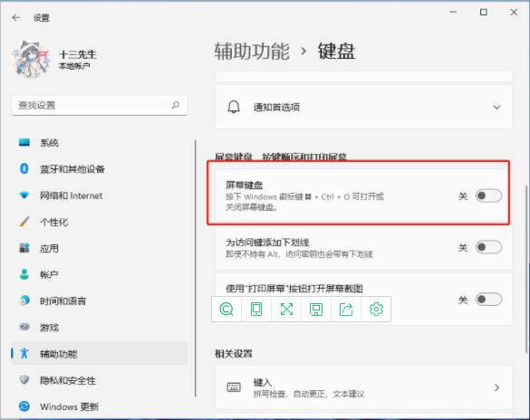Screen dimensions: 530x420
Task: Open 蓝牙和其他设备 category
Action: (100, 168)
